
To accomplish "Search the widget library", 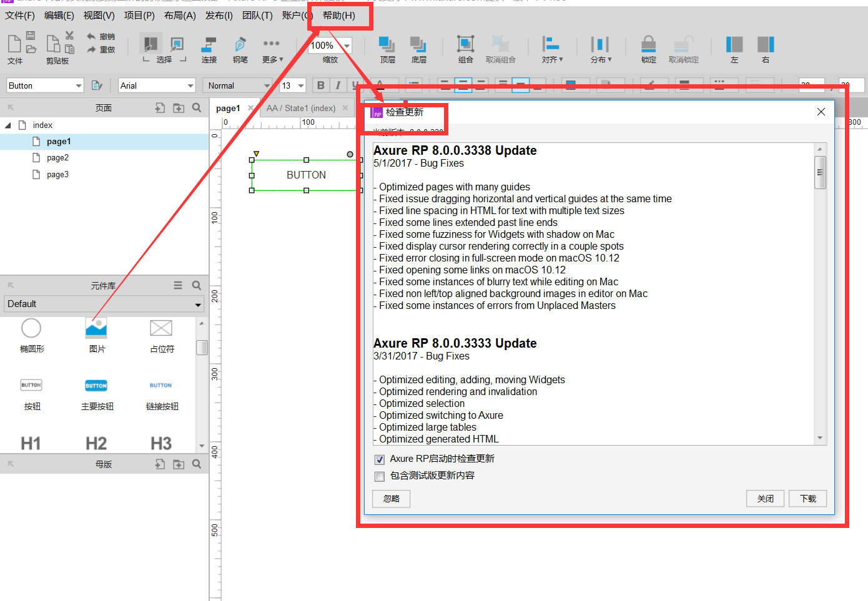I will 197,285.
